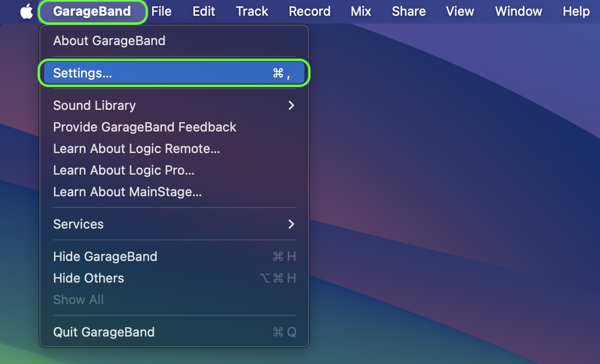Open the Edit menu

point(204,11)
